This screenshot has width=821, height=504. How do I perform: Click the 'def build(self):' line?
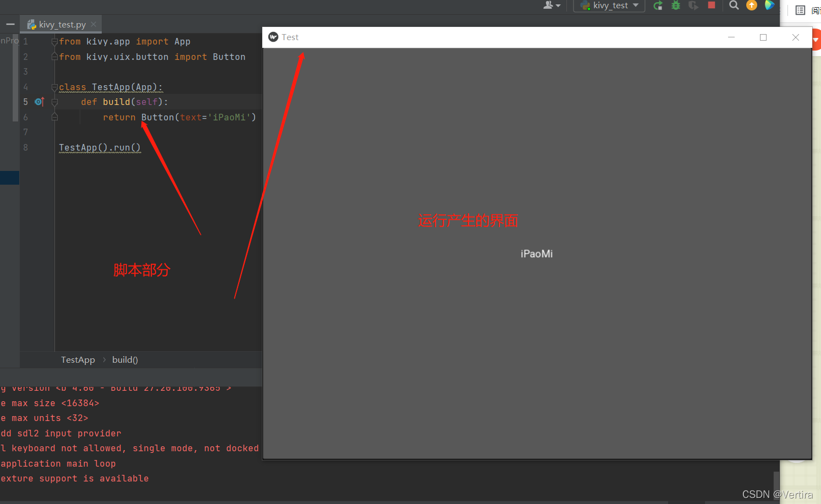tap(124, 102)
